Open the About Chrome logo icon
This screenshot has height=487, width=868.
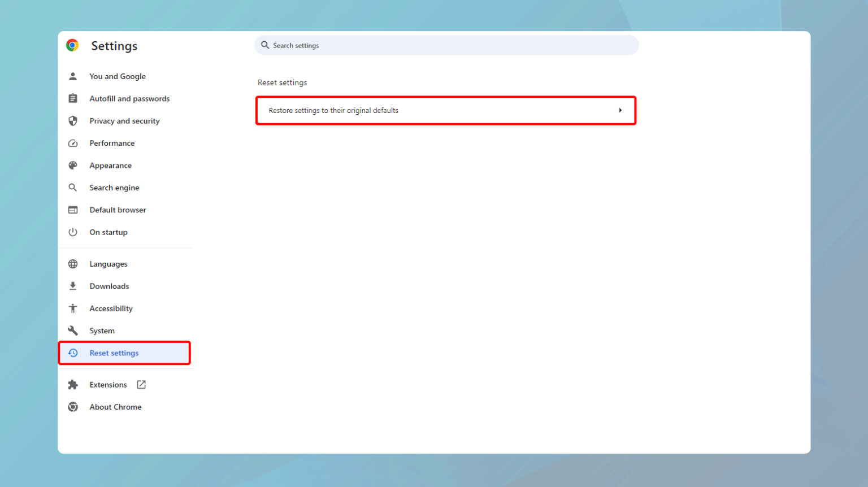click(73, 407)
